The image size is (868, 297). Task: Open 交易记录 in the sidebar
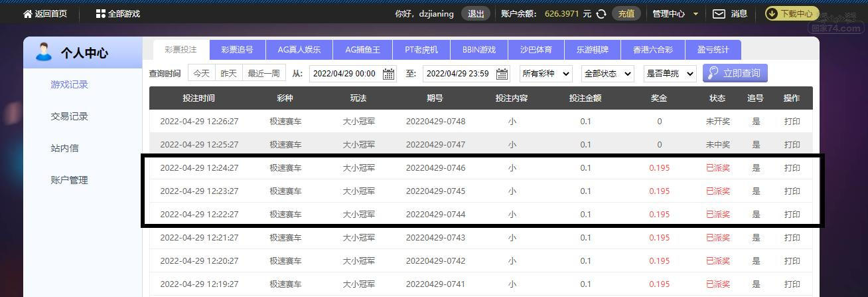(x=70, y=116)
